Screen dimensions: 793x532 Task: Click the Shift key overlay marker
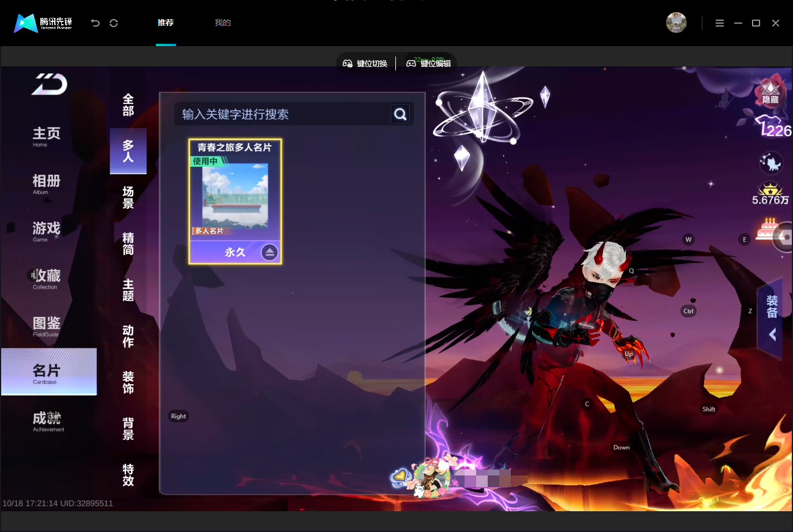709,409
